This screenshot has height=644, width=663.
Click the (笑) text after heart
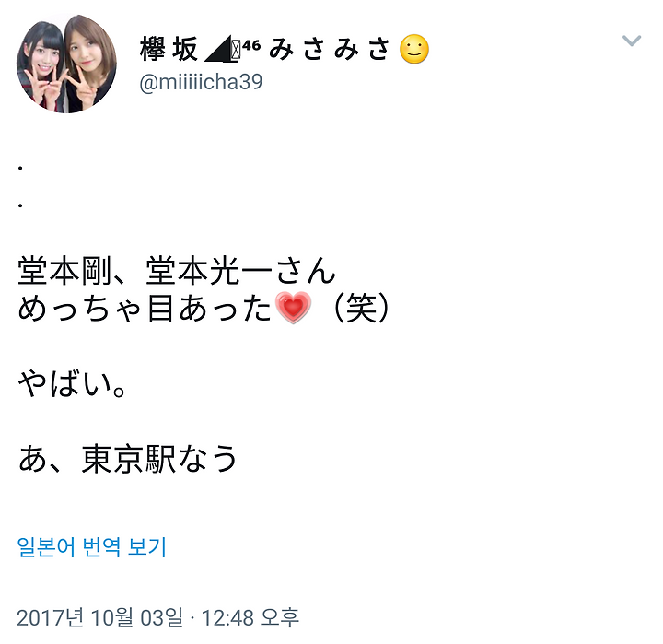[361, 309]
